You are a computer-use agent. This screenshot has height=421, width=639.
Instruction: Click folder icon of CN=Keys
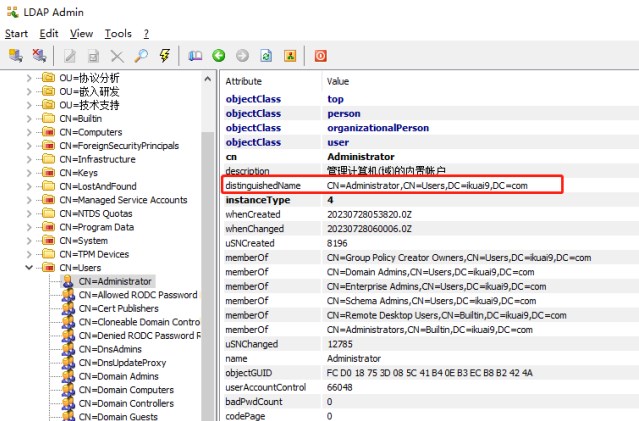[48, 173]
